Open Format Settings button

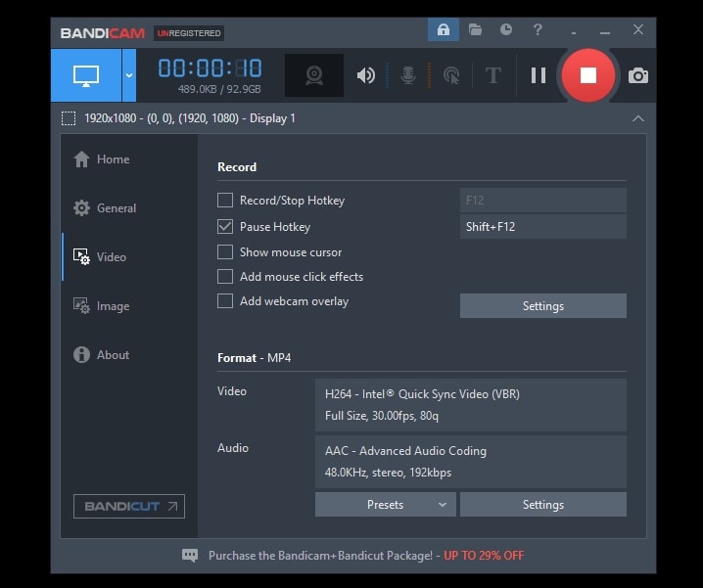(x=543, y=505)
